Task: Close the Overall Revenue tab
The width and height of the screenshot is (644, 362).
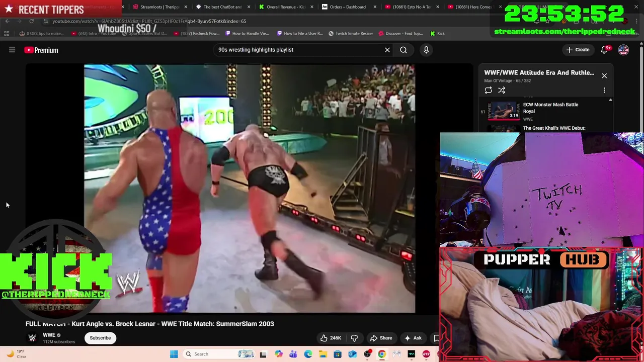Action: (312, 7)
